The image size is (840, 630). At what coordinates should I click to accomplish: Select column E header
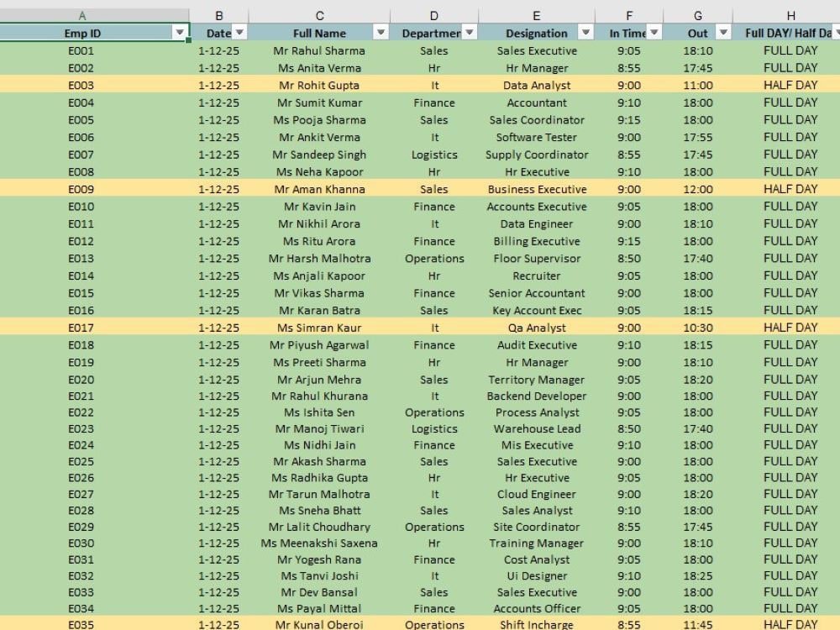tap(536, 16)
